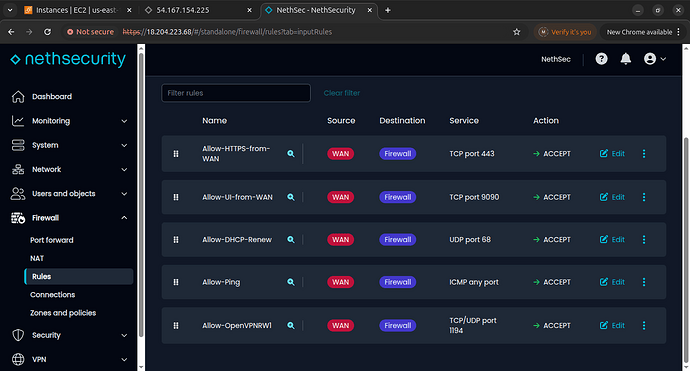Select Rules in Firewall submenu

(x=79, y=276)
